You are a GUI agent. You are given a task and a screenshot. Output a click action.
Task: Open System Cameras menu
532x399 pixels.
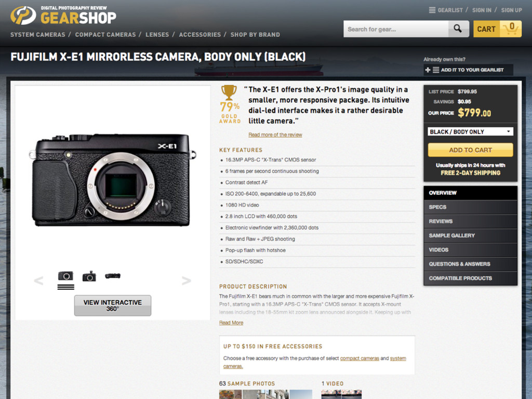37,35
